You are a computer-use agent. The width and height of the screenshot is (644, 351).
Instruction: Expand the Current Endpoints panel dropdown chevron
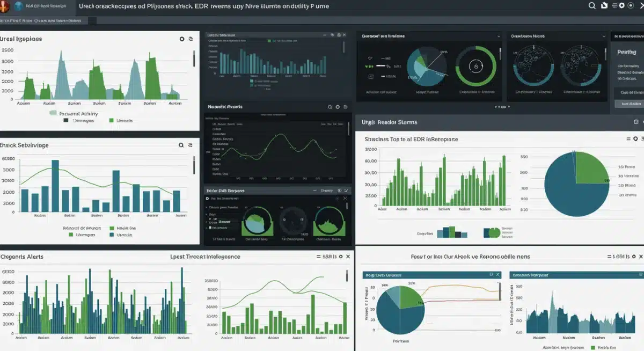click(x=499, y=36)
